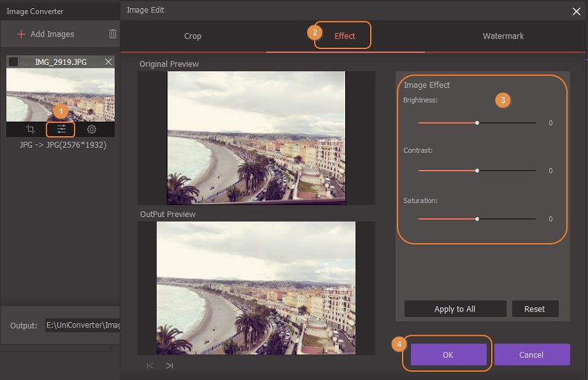Go to the first image arrow
This screenshot has width=588, height=380.
150,365
